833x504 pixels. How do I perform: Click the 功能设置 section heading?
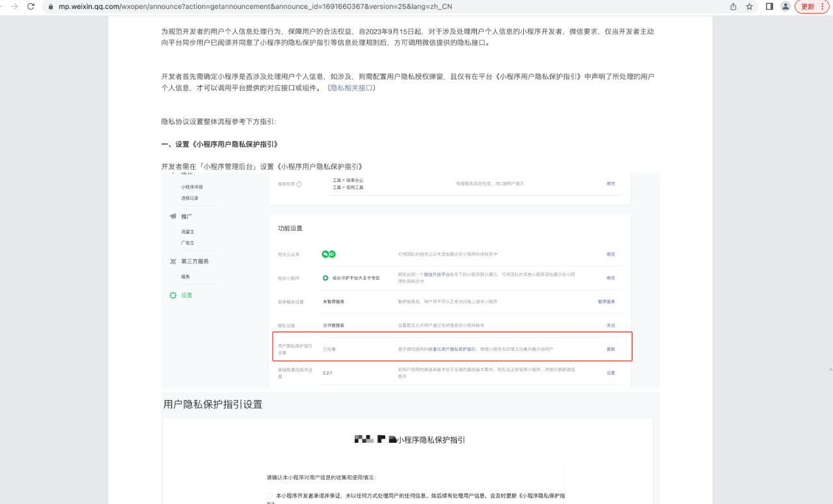tap(290, 229)
